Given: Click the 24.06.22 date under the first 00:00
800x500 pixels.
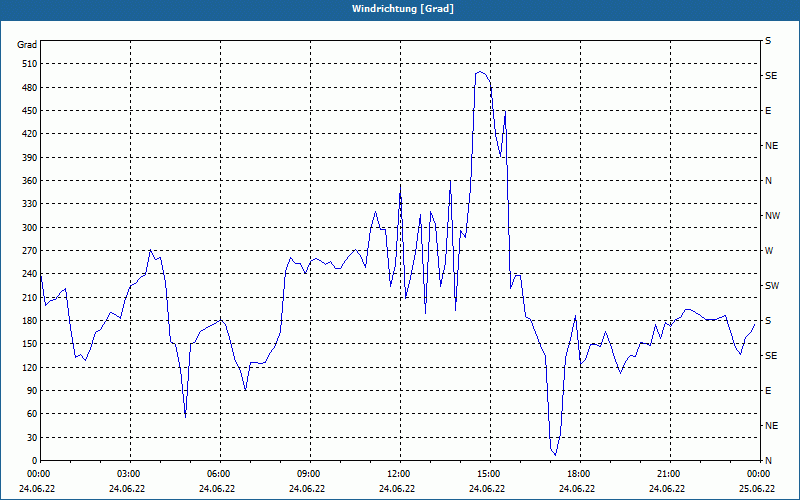Looking at the screenshot, I should 37,488.
